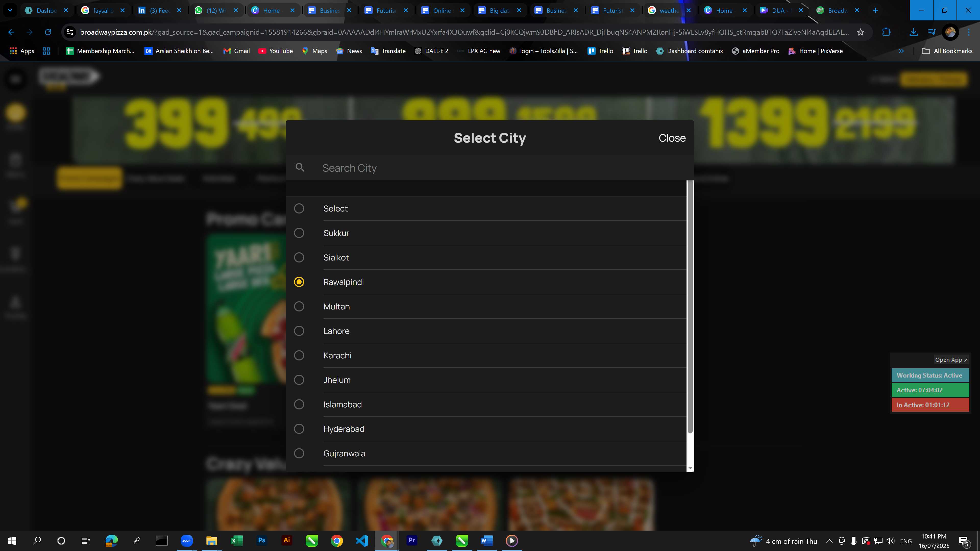Expand the hidden bookmarks chevron
This screenshot has height=551, width=980.
[901, 51]
